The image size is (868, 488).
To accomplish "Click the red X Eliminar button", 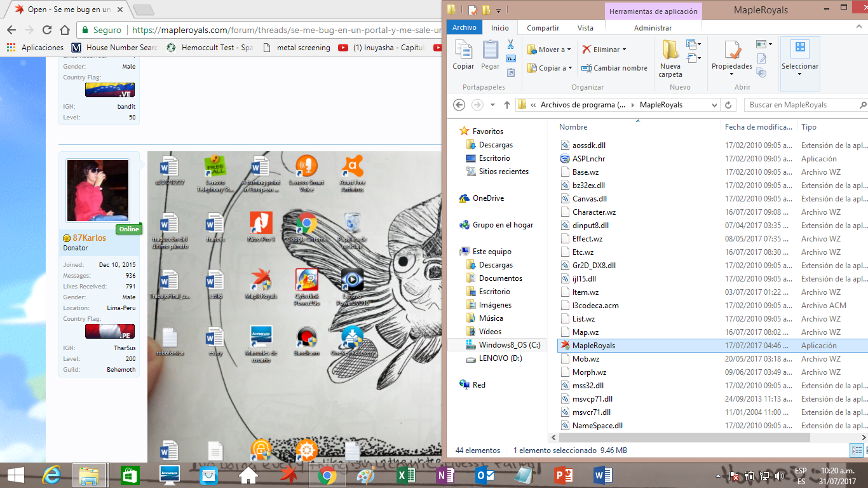I will pos(604,50).
